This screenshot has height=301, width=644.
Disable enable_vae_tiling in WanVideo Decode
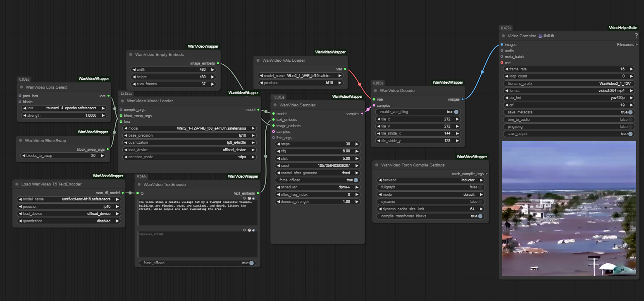pos(456,112)
